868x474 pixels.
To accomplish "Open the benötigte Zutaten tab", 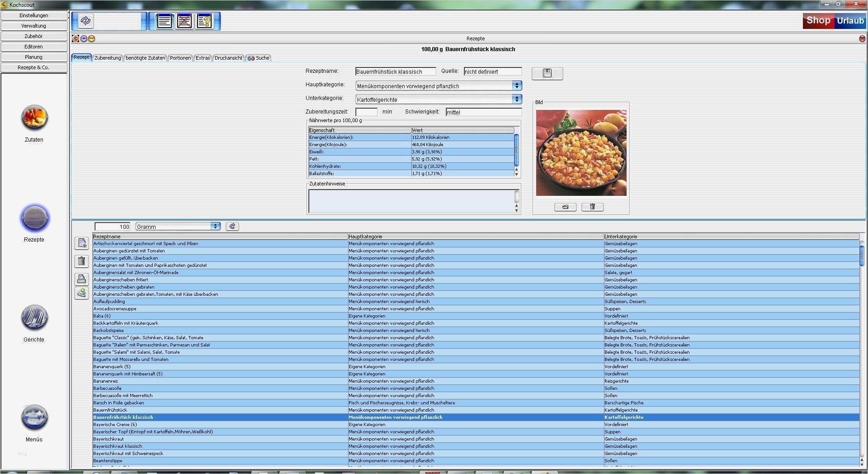I will pyautogui.click(x=146, y=58).
